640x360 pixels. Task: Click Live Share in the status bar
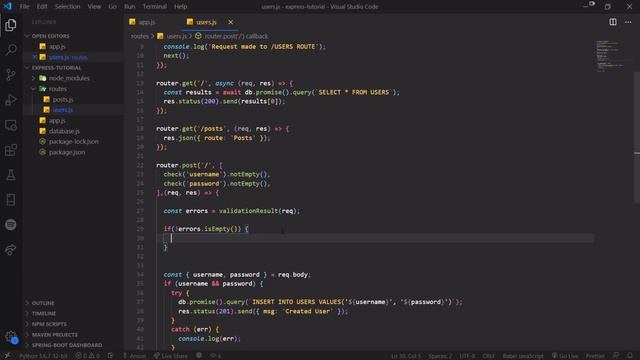point(171,356)
